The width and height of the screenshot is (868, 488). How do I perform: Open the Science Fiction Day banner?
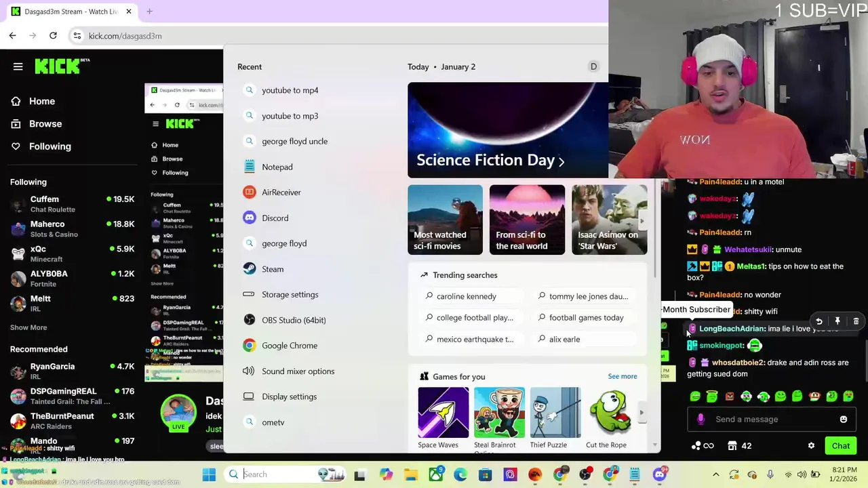[x=508, y=130]
